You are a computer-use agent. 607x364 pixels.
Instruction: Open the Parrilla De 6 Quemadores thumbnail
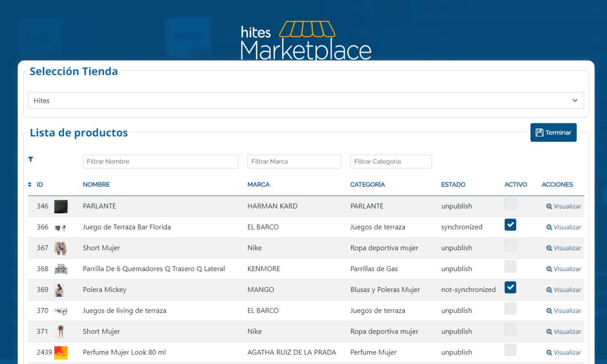61,269
